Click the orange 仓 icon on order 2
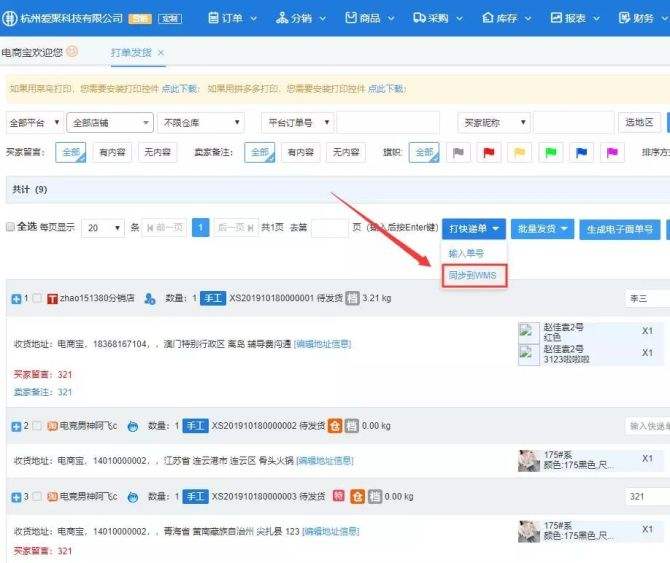Screen dimensions: 670x563 [x=335, y=425]
